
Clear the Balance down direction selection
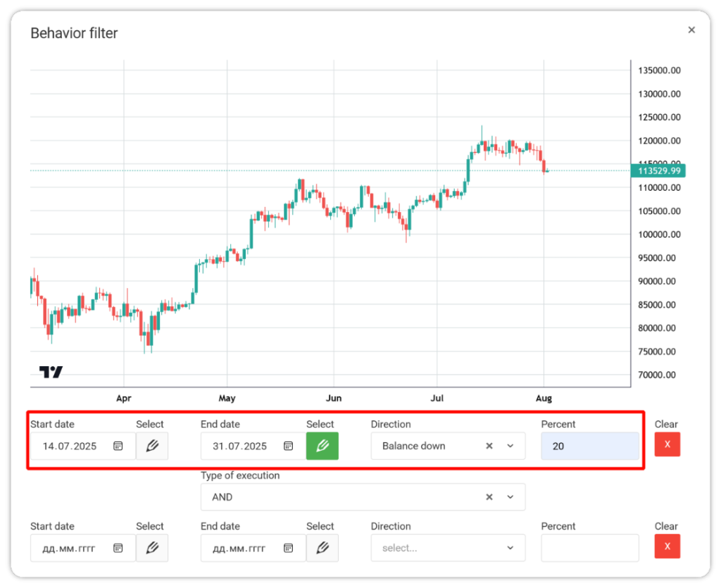489,446
